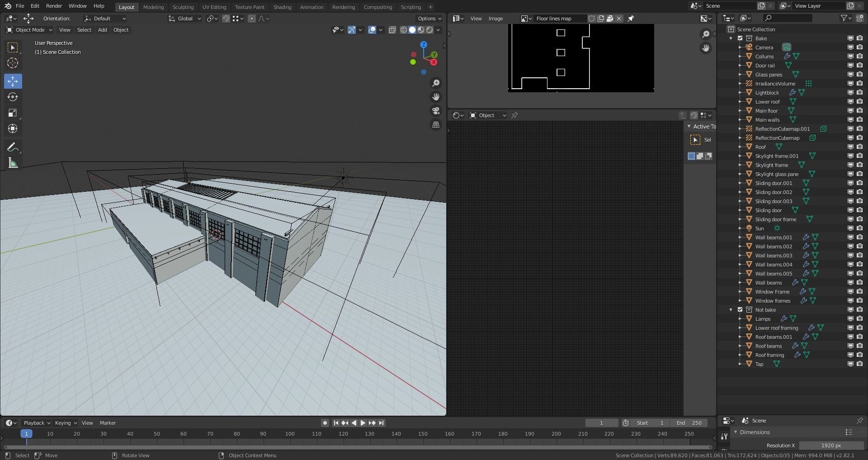Disable render for the Tap object

click(x=859, y=364)
